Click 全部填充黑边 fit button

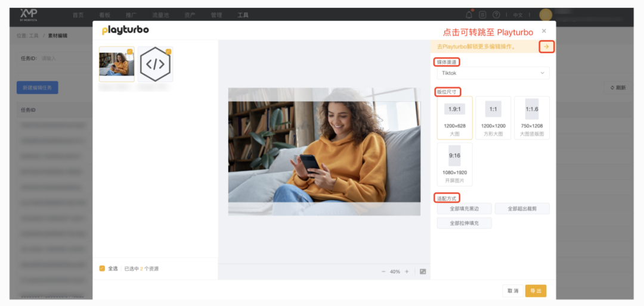point(464,208)
